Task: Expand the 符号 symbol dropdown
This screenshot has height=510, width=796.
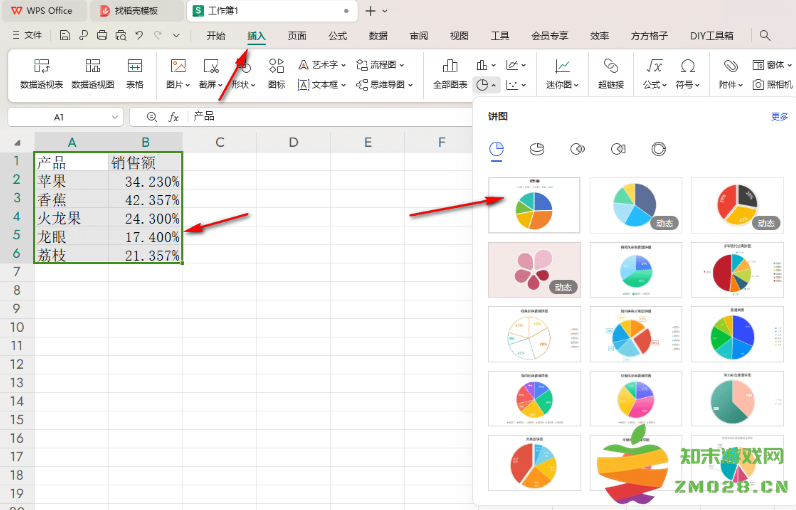Action: coord(687,85)
